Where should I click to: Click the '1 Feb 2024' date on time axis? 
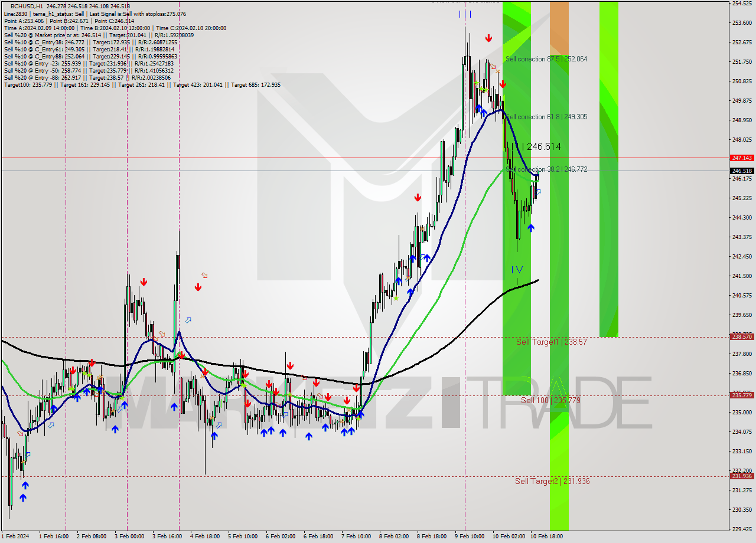[15, 537]
